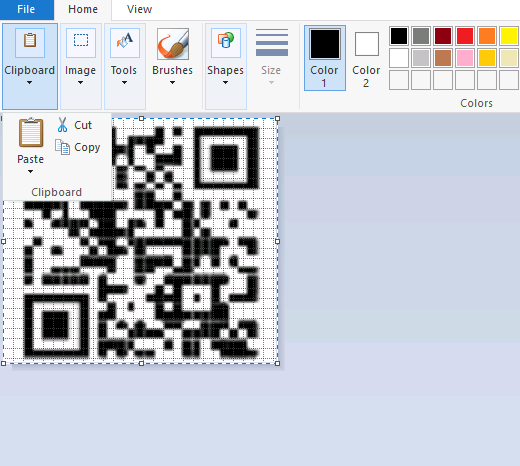The height and width of the screenshot is (466, 520).
Task: Pick the gold color swatch
Action: tap(487, 58)
